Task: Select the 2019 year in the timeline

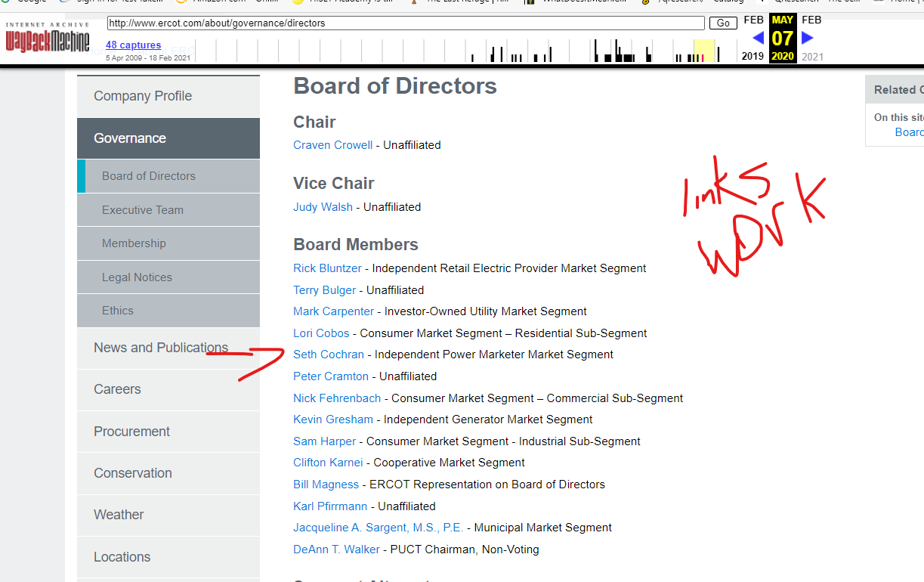Action: [752, 56]
